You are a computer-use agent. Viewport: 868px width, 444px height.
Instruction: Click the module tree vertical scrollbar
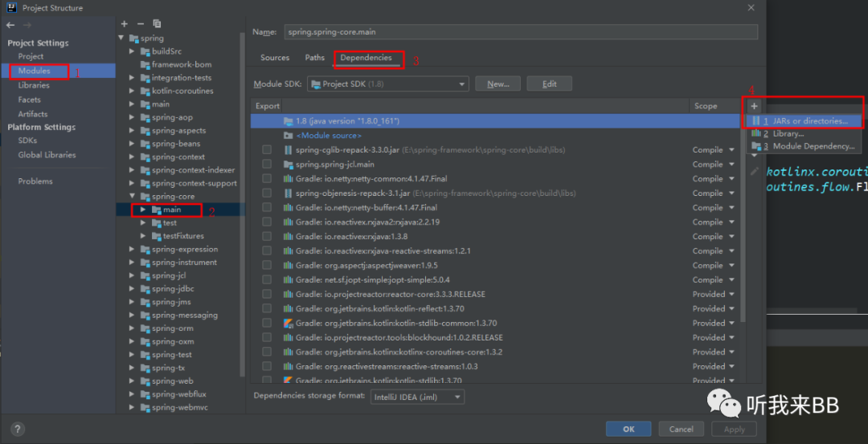[x=242, y=205]
